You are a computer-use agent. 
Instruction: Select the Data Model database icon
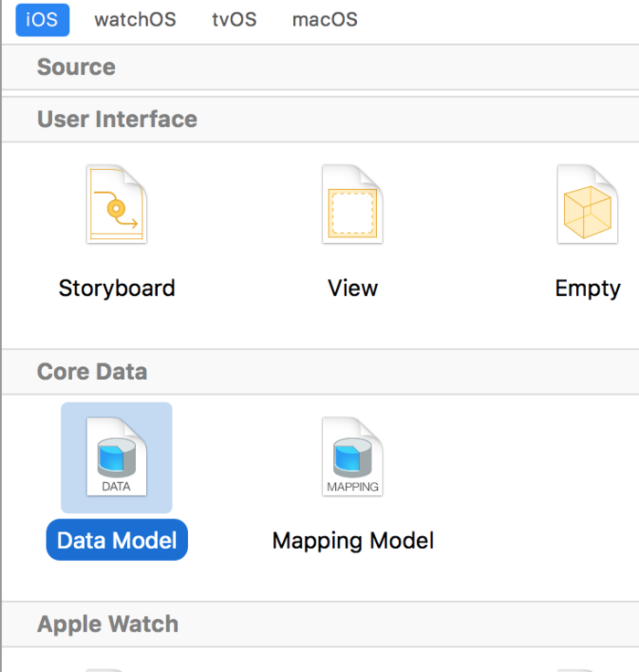coord(116,457)
